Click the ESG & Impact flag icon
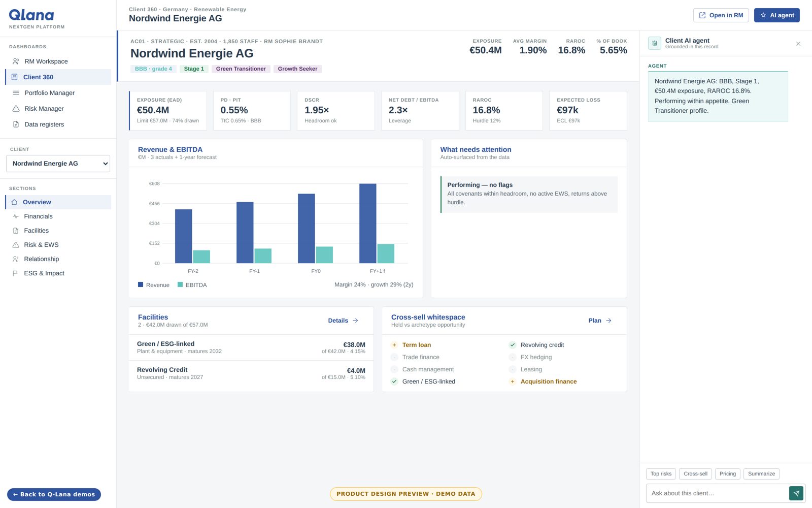Viewport: 812px width, 508px height. point(16,273)
